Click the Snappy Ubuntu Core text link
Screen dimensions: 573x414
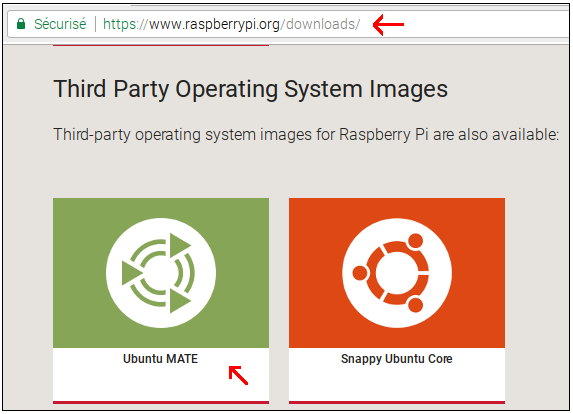[x=396, y=359]
